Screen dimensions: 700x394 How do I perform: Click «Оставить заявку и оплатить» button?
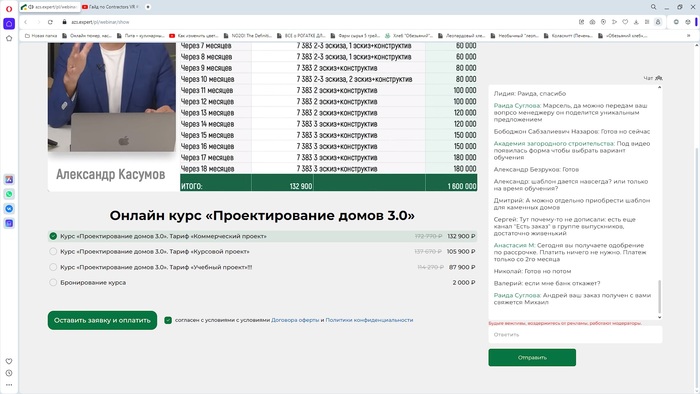click(102, 320)
